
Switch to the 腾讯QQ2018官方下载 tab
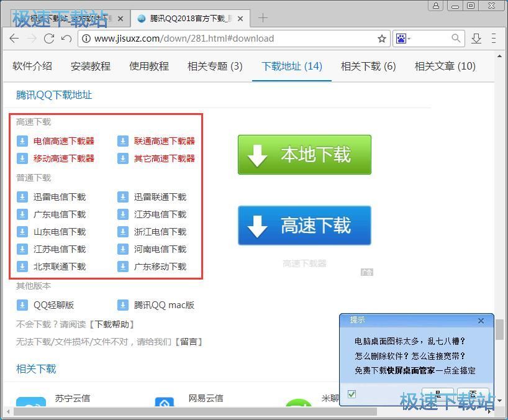(191, 19)
